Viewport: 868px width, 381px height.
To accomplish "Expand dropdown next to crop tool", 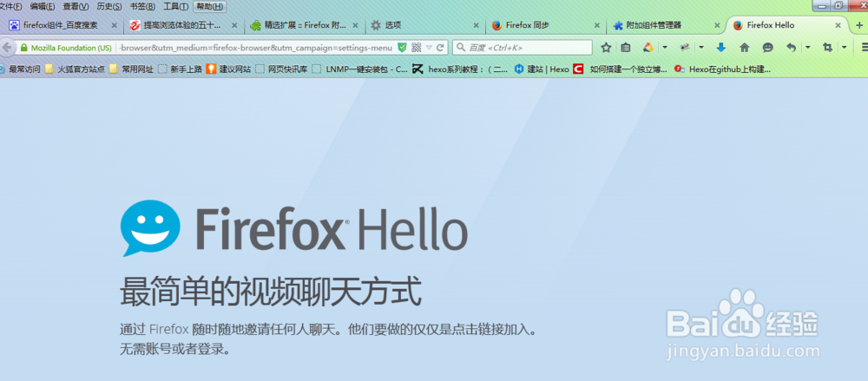I will (845, 48).
